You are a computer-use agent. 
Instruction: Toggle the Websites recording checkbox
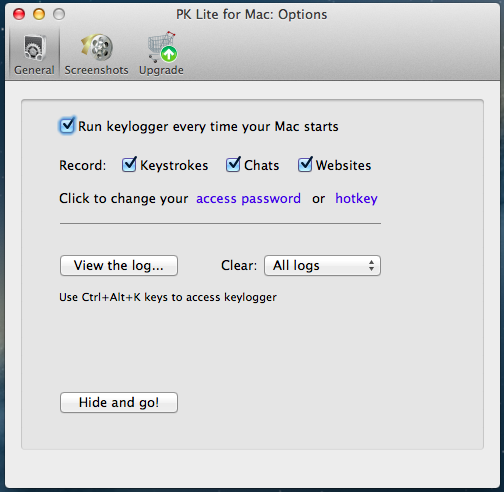pyautogui.click(x=305, y=164)
